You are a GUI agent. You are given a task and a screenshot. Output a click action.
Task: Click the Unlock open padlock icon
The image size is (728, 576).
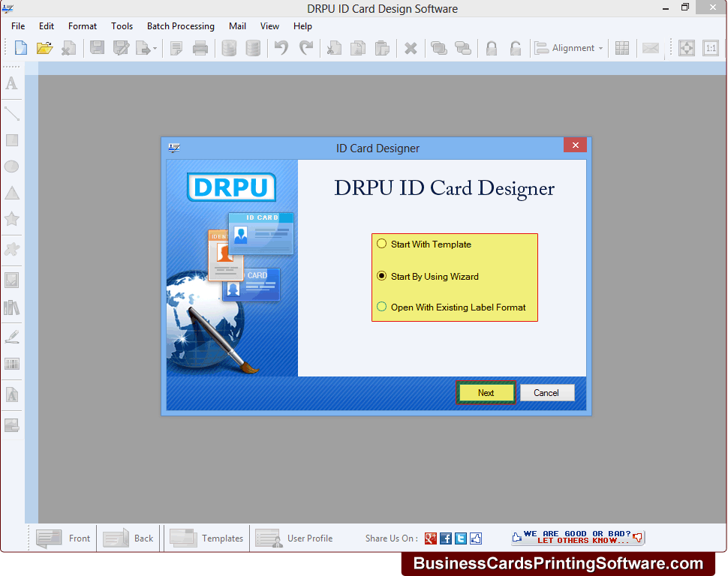coord(516,48)
